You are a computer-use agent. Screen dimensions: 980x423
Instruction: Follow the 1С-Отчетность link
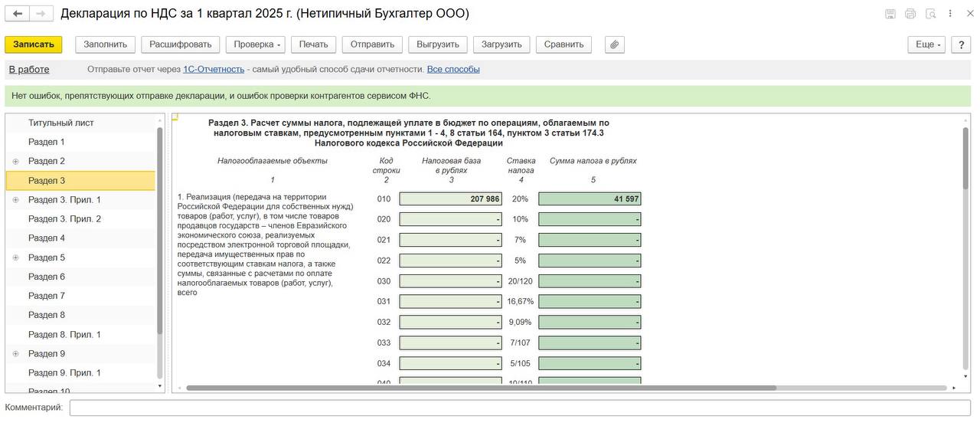(x=214, y=69)
